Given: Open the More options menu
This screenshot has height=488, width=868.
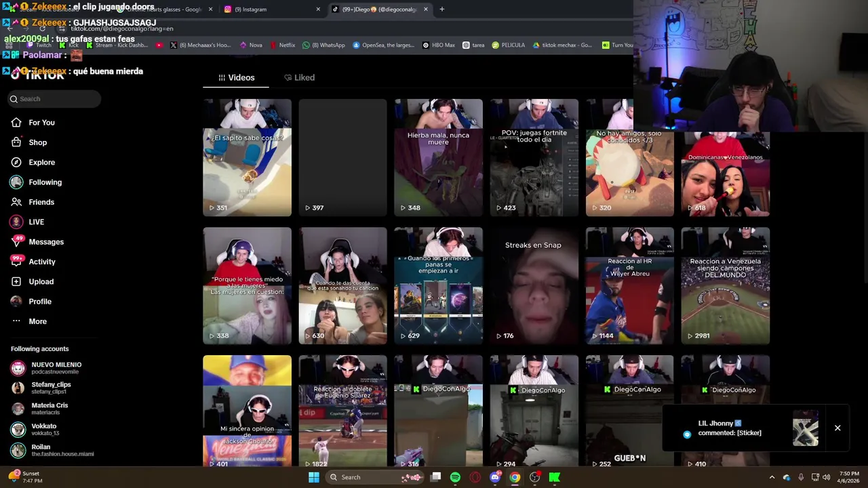Looking at the screenshot, I should coord(28,321).
